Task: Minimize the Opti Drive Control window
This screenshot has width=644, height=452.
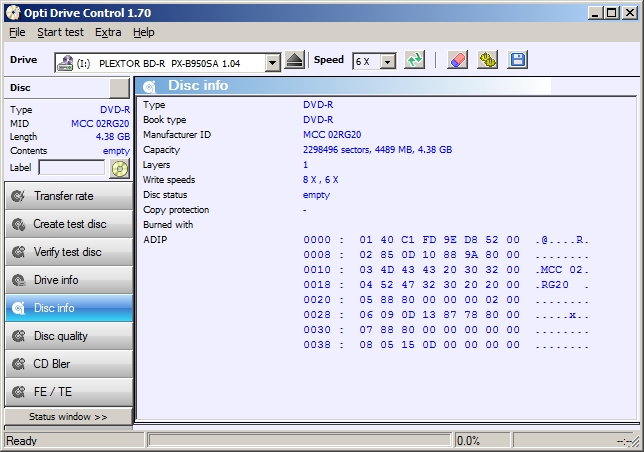Action: coord(595,13)
